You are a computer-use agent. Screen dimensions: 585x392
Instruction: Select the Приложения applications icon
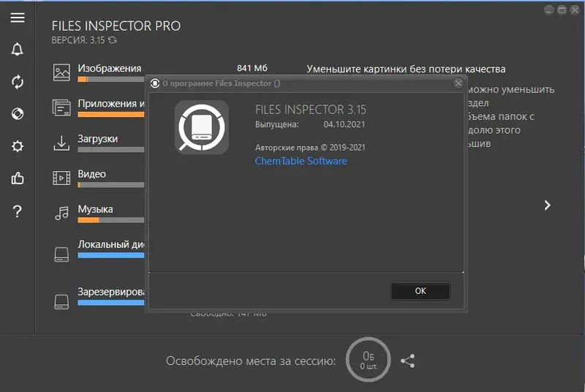61,108
